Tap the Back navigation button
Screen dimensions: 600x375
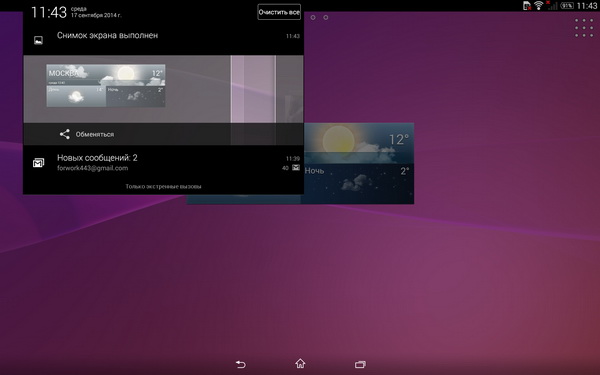[240, 364]
